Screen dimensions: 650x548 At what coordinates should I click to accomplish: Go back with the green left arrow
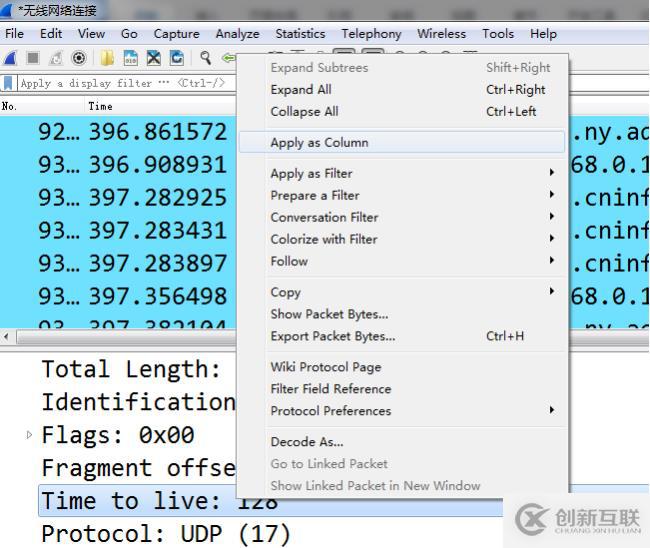click(228, 58)
